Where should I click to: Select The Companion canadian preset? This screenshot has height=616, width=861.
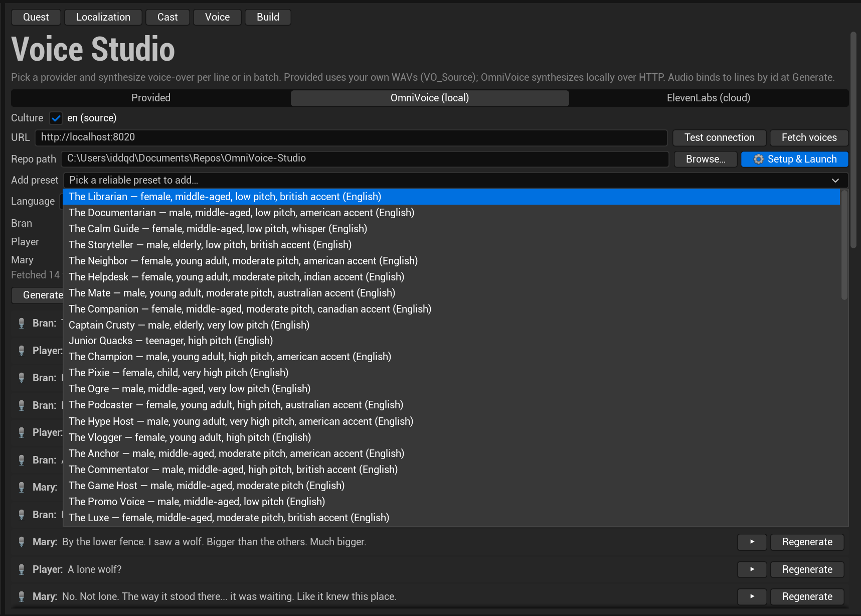(451, 309)
